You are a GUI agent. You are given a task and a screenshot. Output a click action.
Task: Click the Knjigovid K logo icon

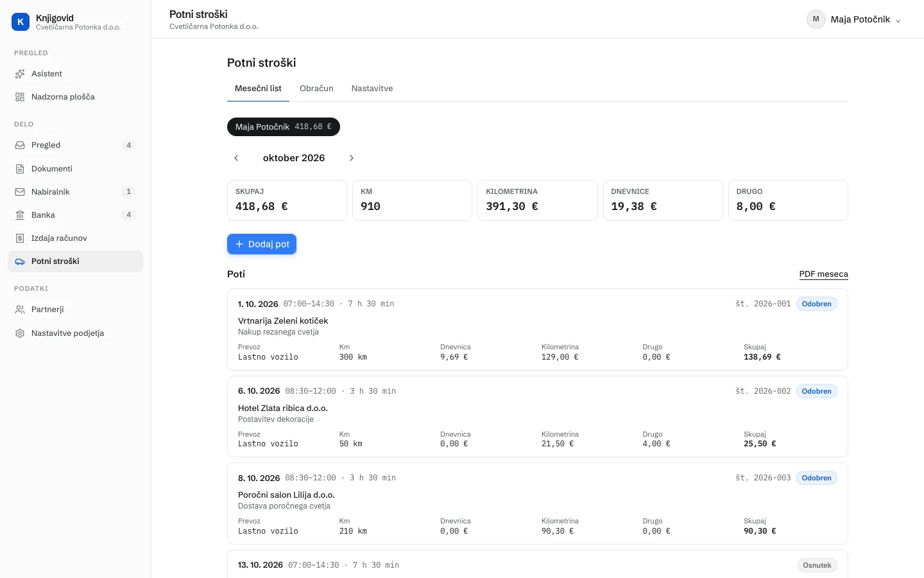[21, 22]
